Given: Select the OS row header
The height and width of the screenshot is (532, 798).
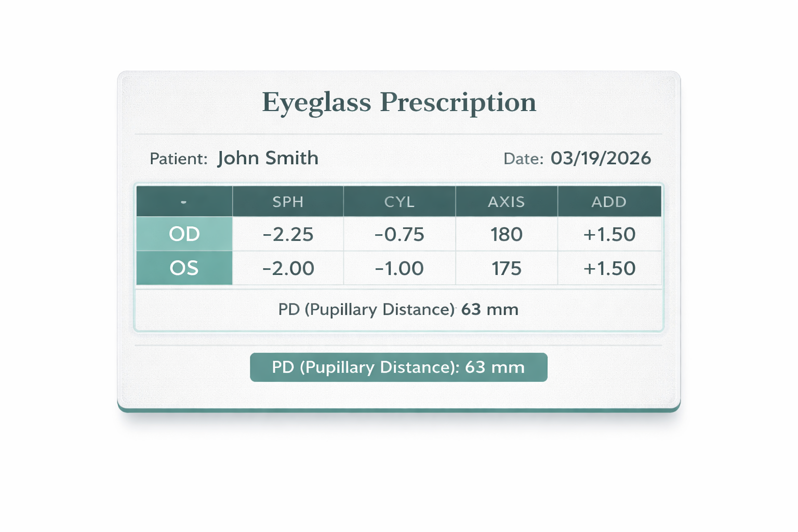Looking at the screenshot, I should pos(184,268).
